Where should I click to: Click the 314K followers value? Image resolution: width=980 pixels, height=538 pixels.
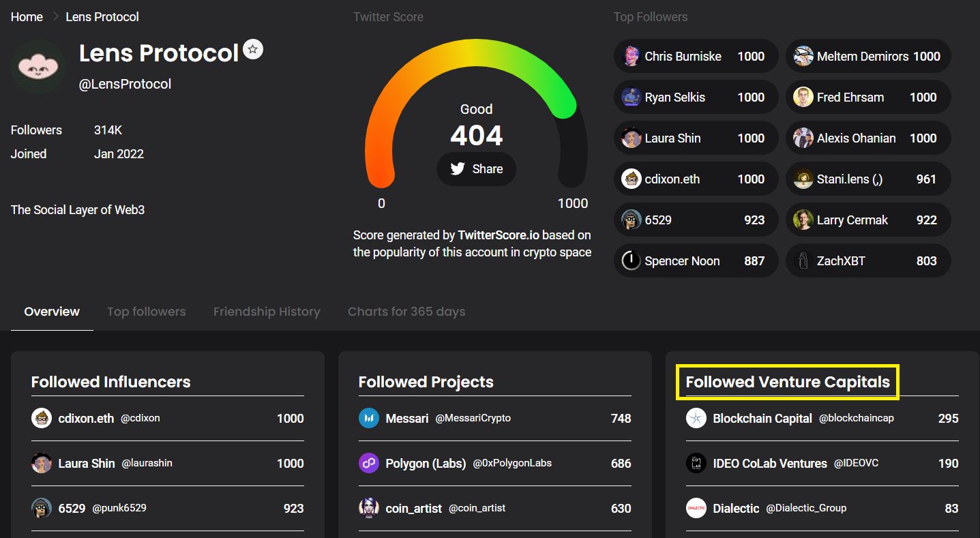coord(108,130)
